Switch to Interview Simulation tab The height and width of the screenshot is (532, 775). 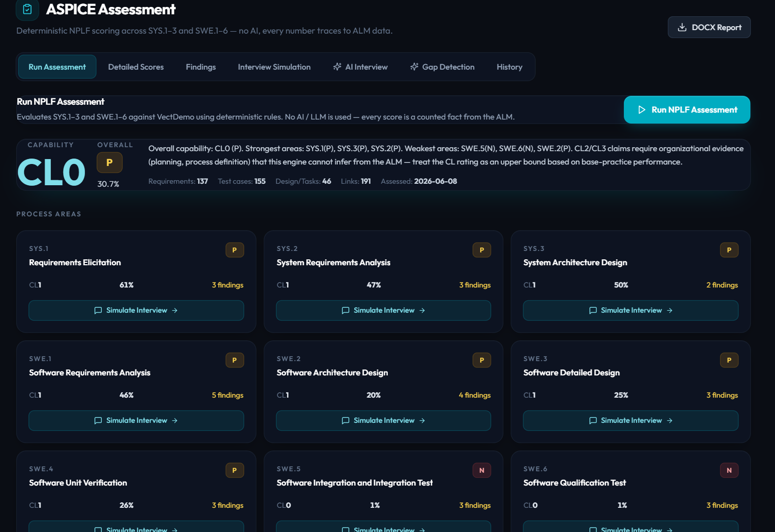pyautogui.click(x=274, y=67)
